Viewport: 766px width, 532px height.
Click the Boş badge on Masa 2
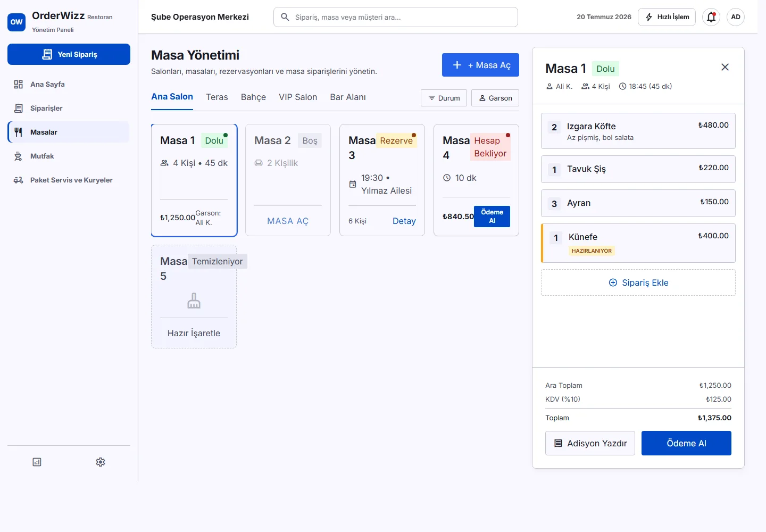coord(310,140)
